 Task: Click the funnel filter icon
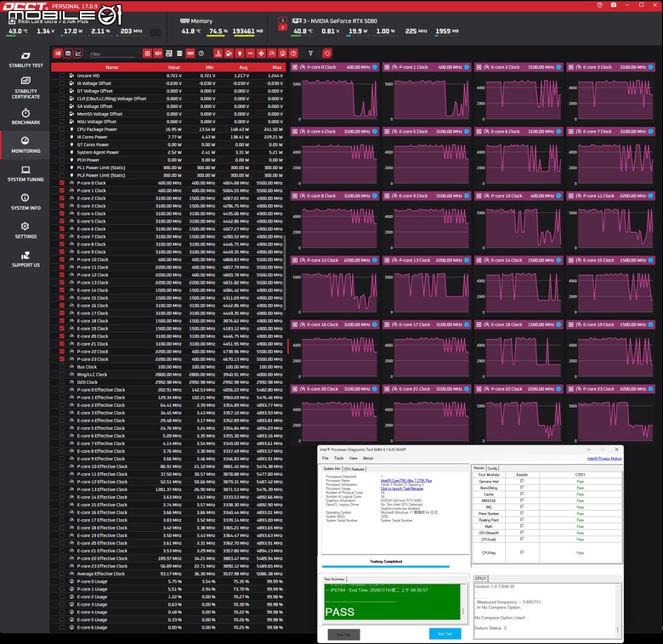(310, 54)
